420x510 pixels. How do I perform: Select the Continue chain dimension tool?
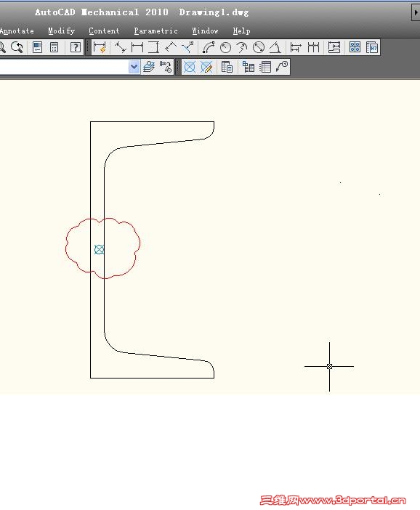click(313, 47)
